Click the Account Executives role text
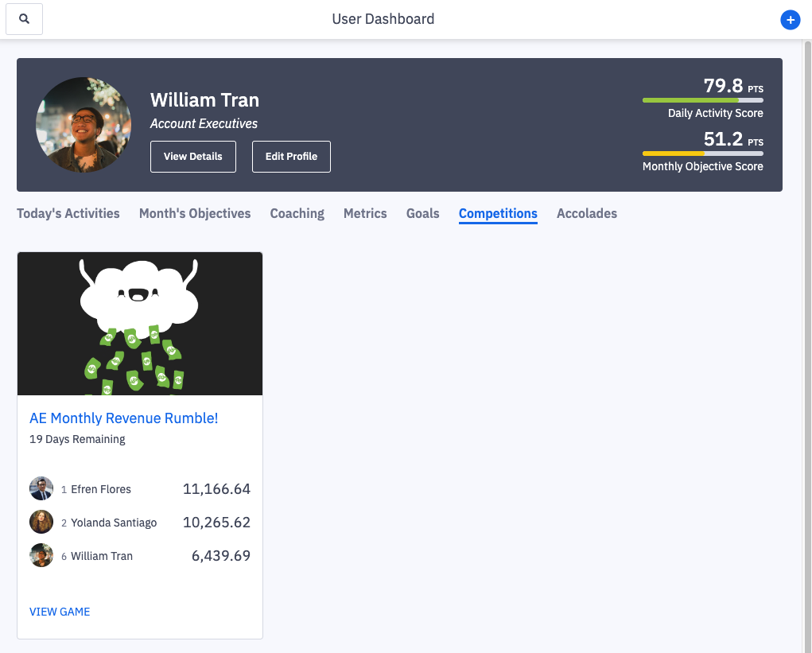Image resolution: width=812 pixels, height=653 pixels. pyautogui.click(x=204, y=124)
